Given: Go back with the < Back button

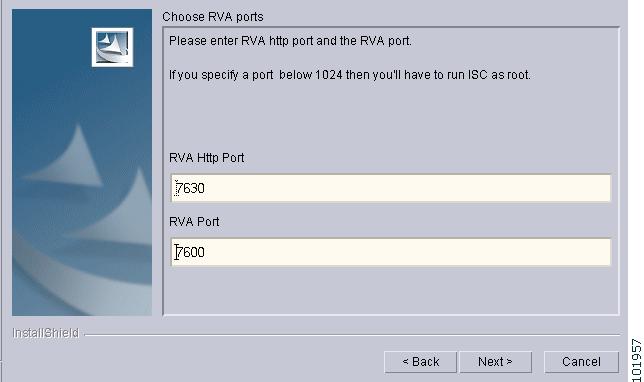Looking at the screenshot, I should tap(421, 362).
